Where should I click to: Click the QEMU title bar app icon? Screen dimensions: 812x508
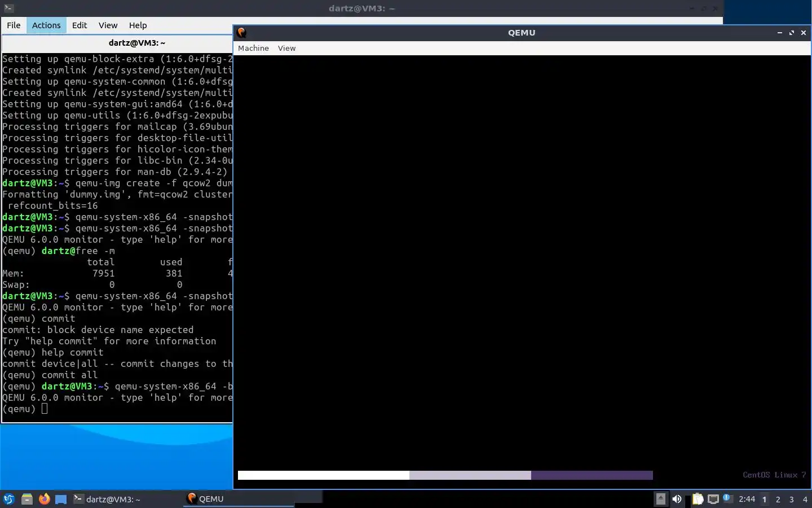click(x=242, y=33)
